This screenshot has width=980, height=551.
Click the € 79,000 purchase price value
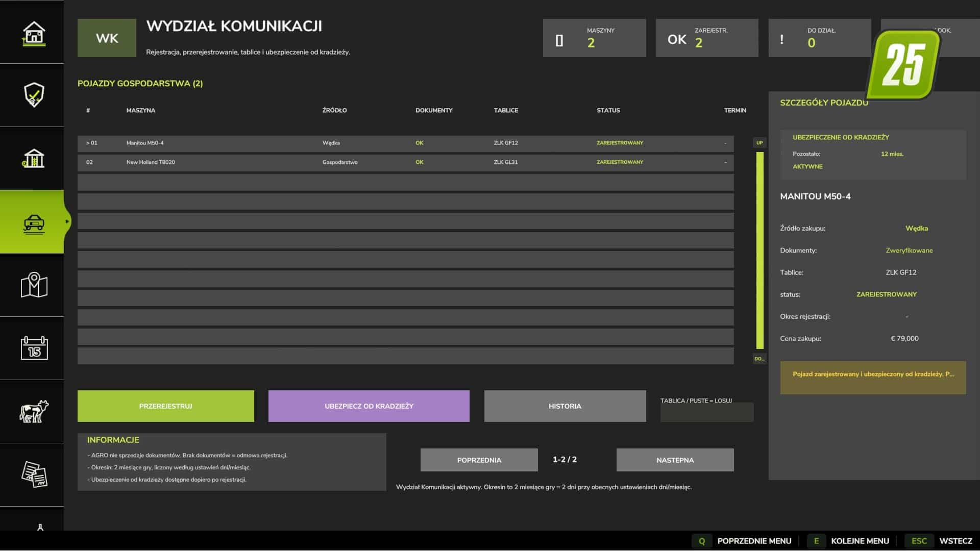[904, 339]
